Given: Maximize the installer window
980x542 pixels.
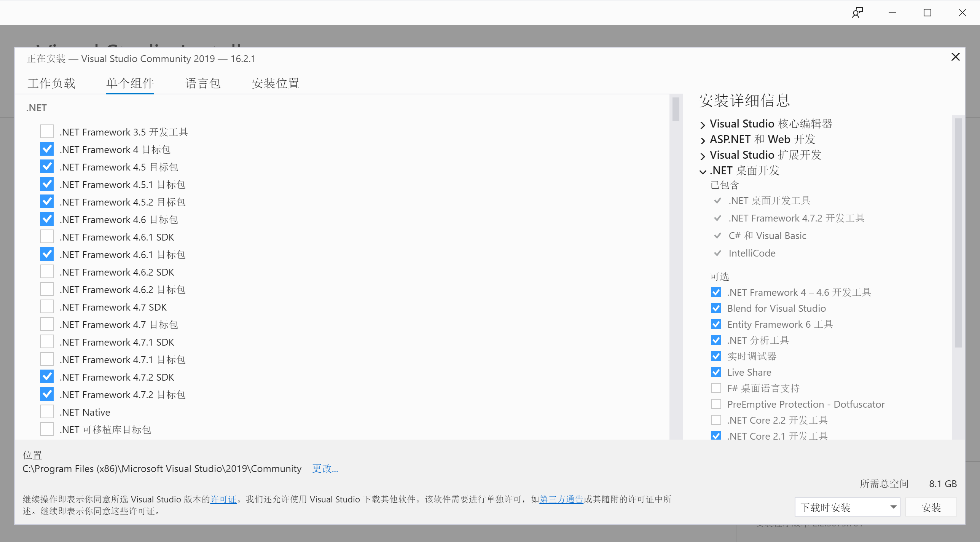Looking at the screenshot, I should (x=927, y=13).
